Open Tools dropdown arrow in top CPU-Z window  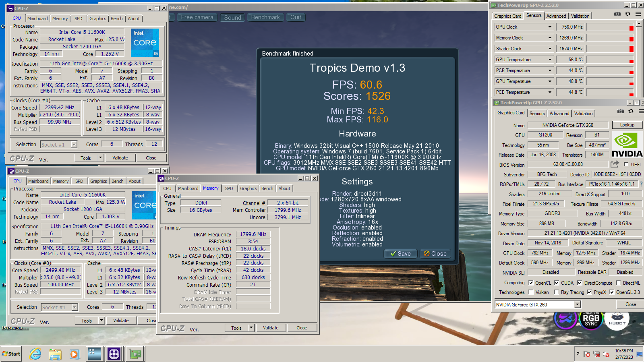[x=100, y=158]
